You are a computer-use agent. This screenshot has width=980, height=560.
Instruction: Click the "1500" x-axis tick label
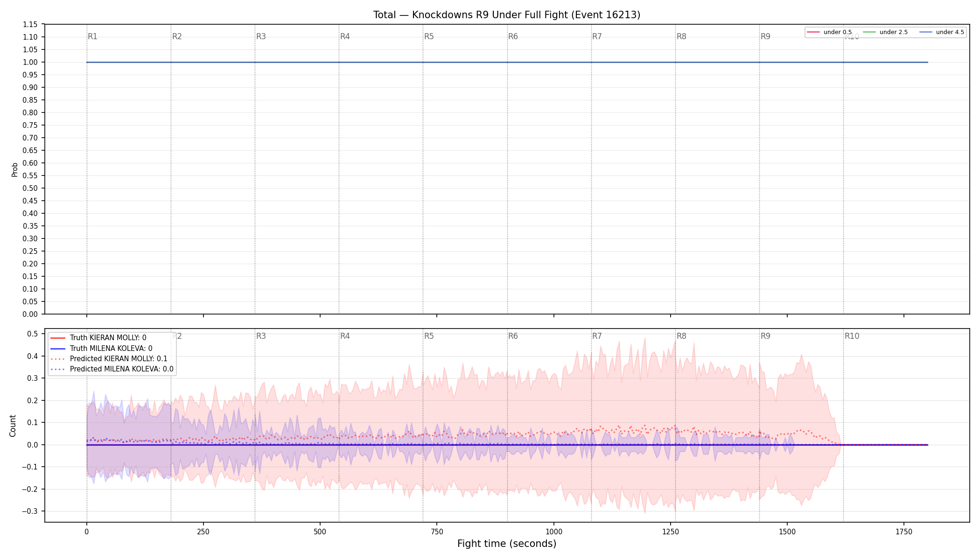(787, 532)
